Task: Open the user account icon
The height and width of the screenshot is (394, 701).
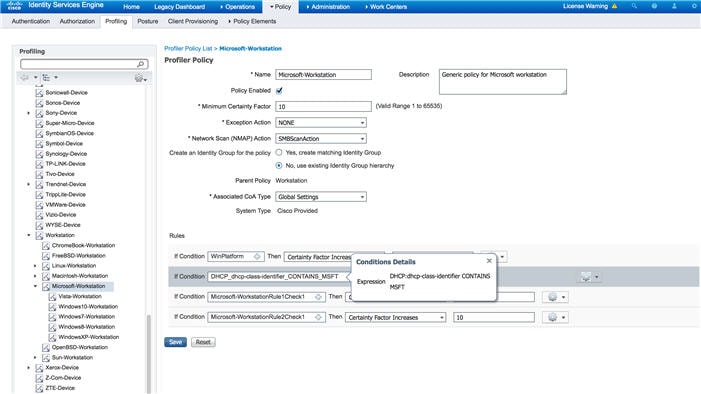Action: pyautogui.click(x=674, y=6)
